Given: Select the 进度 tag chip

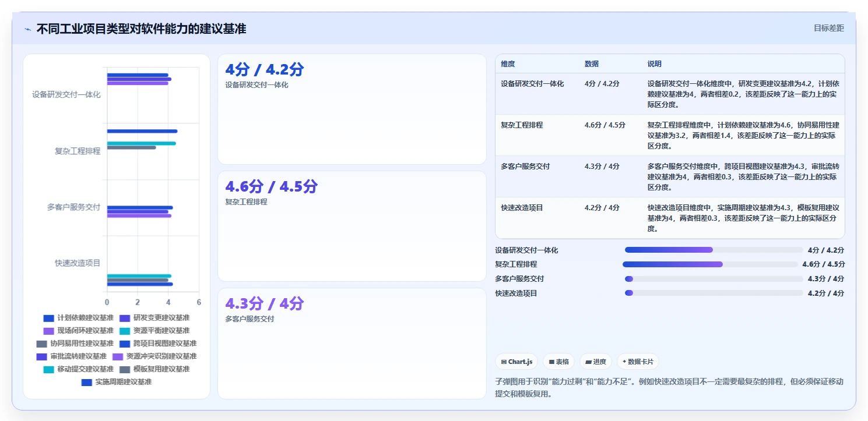Looking at the screenshot, I should 596,362.
